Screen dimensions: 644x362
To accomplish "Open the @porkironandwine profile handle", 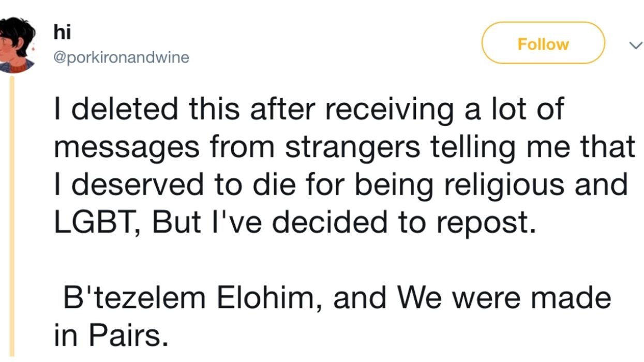I will click(x=122, y=57).
